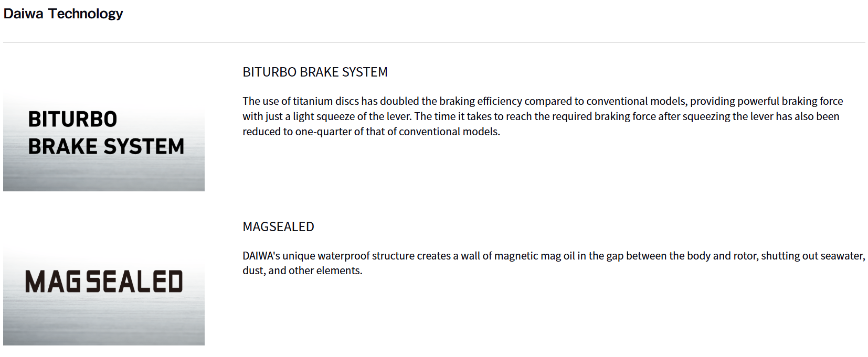
Task: Click the bold "BITURBO" word inside the banner
Action: pos(72,120)
